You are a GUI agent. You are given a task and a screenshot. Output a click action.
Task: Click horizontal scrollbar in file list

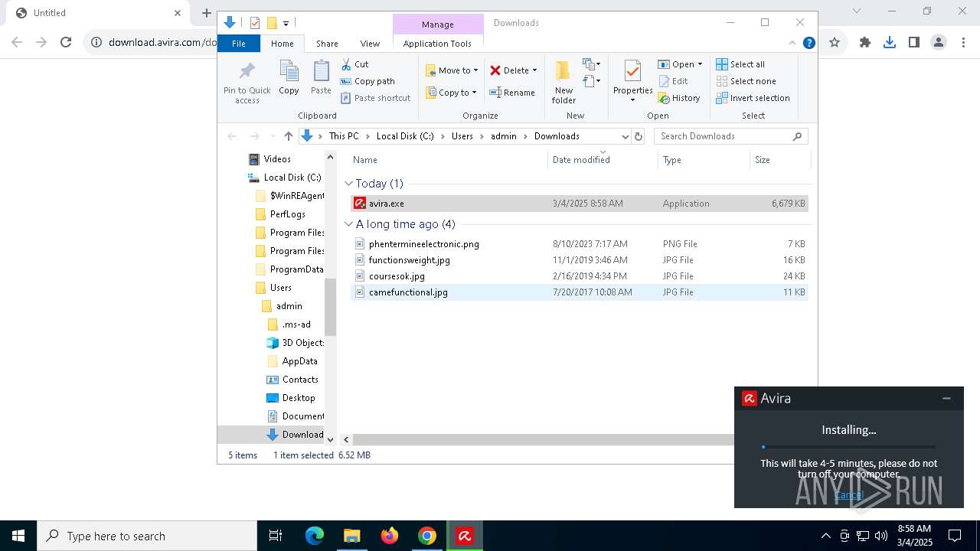click(544, 439)
